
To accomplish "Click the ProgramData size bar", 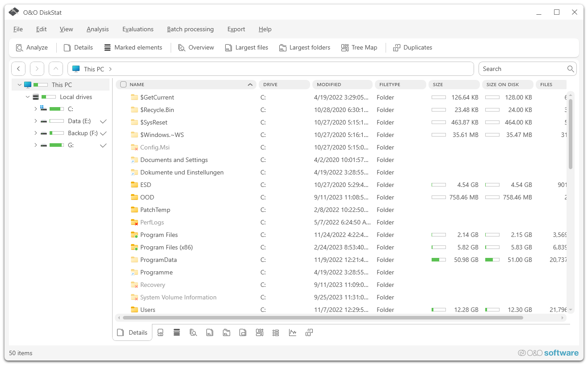I will (x=439, y=260).
